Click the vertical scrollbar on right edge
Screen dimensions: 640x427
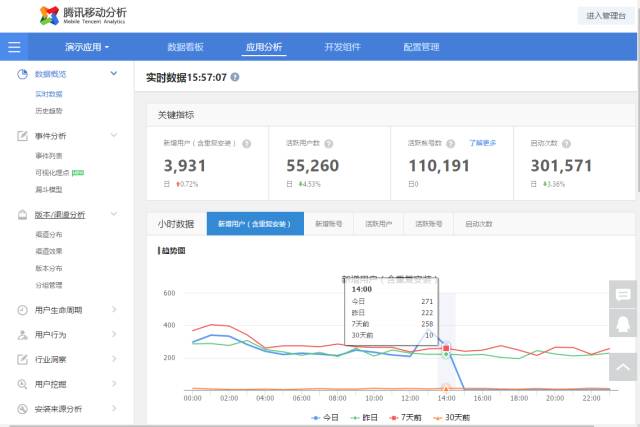pos(638,98)
